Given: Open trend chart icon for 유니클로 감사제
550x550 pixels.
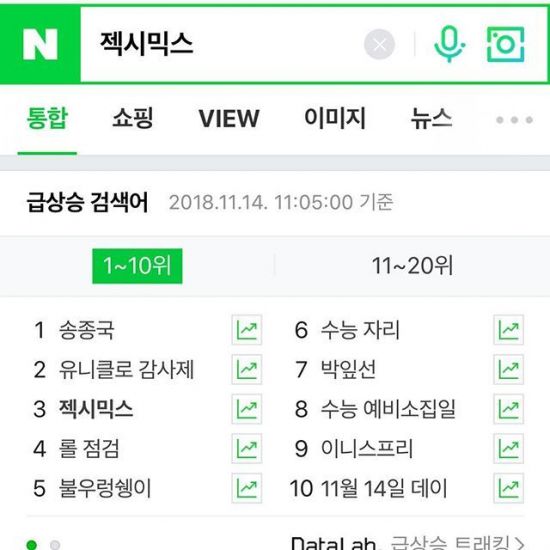Looking at the screenshot, I should pyautogui.click(x=247, y=369).
